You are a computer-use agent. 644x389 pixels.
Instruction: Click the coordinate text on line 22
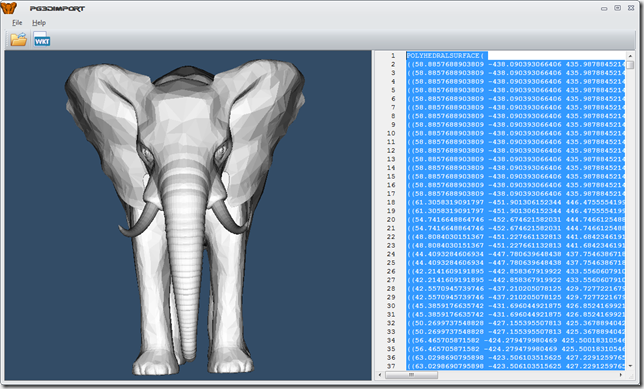point(515,237)
